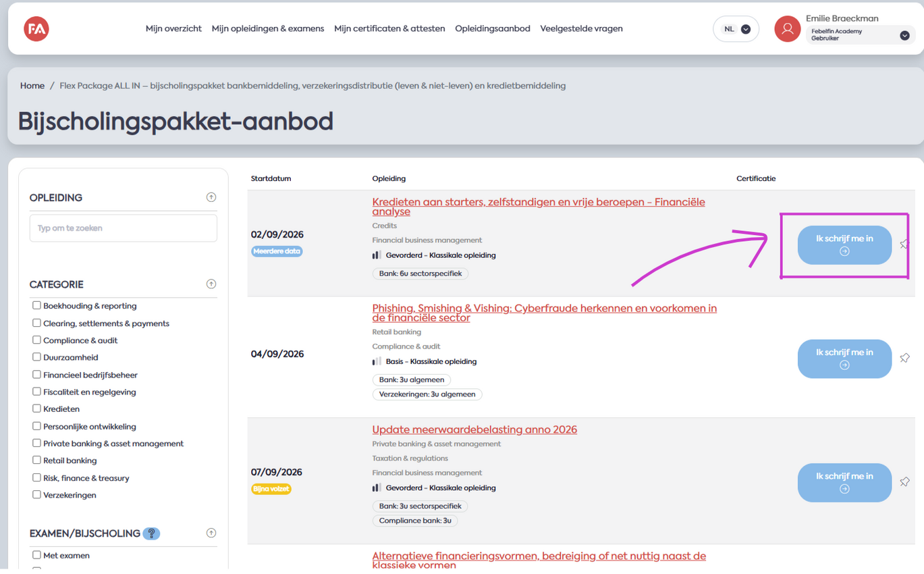Enroll in the Kredieten aan starters course
The image size is (924, 574).
pyautogui.click(x=844, y=244)
